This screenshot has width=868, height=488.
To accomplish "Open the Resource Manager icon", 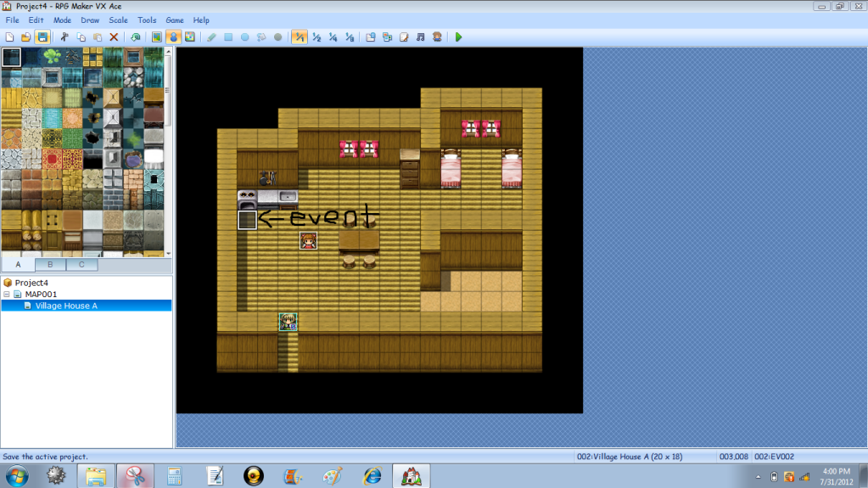I will tap(387, 37).
